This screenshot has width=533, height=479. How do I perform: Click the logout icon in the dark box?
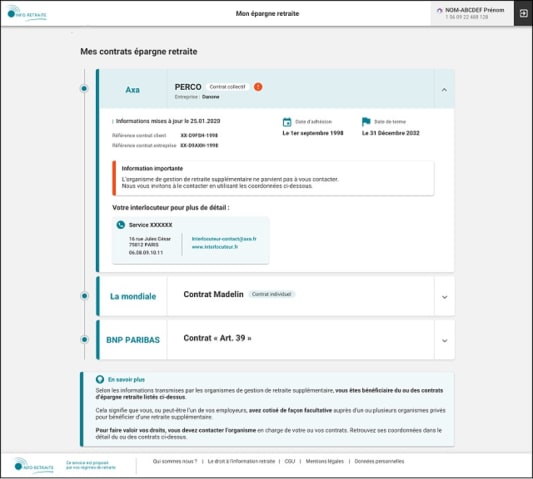click(x=523, y=13)
